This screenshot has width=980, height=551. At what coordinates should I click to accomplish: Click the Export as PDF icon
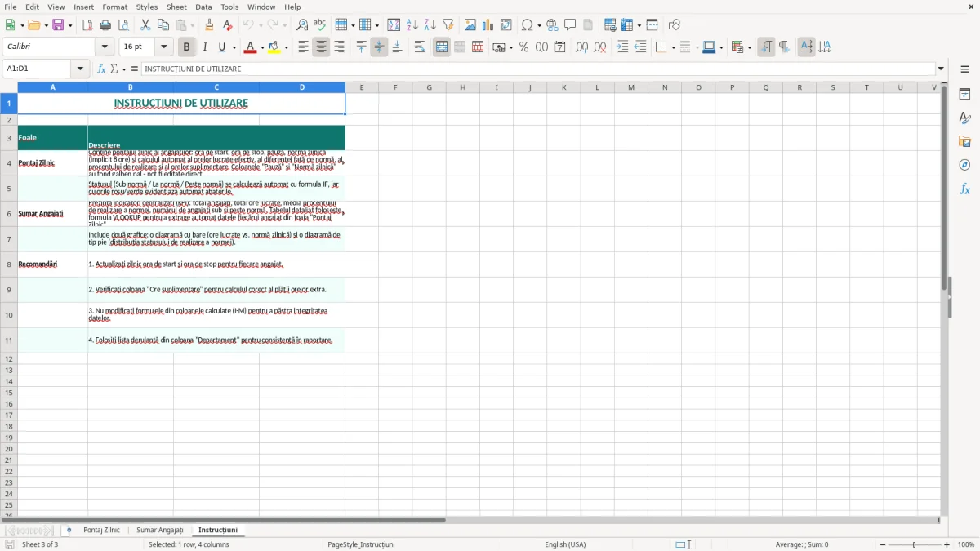pyautogui.click(x=87, y=25)
